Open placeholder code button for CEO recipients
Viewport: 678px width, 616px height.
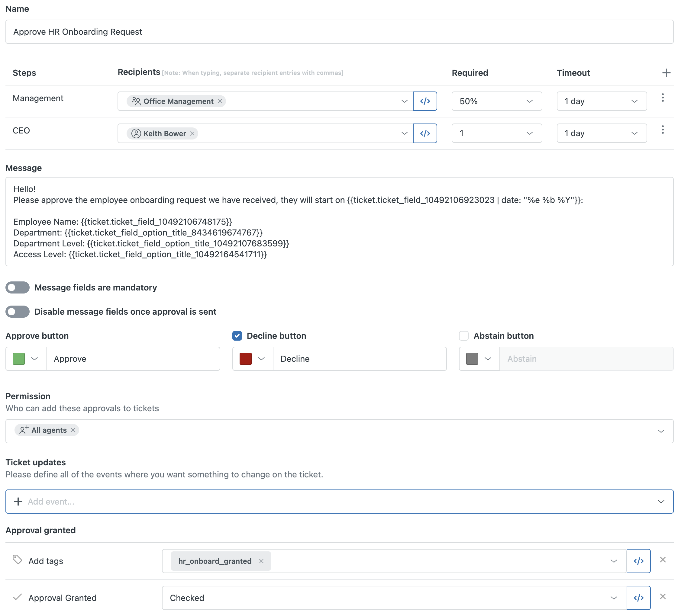click(425, 133)
